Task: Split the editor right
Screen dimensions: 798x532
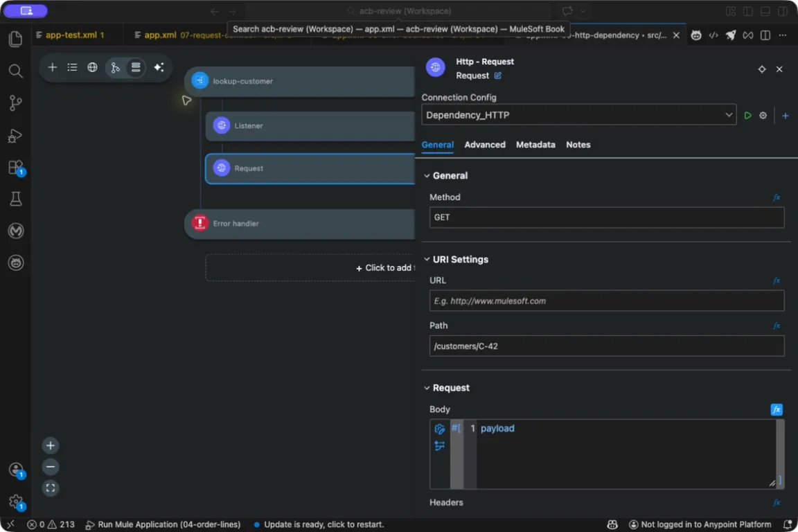Action: pyautogui.click(x=765, y=35)
